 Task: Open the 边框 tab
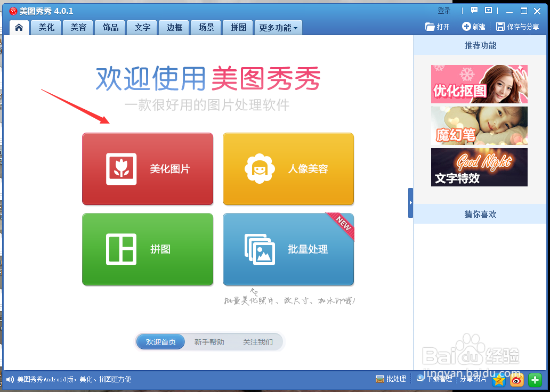click(x=174, y=27)
